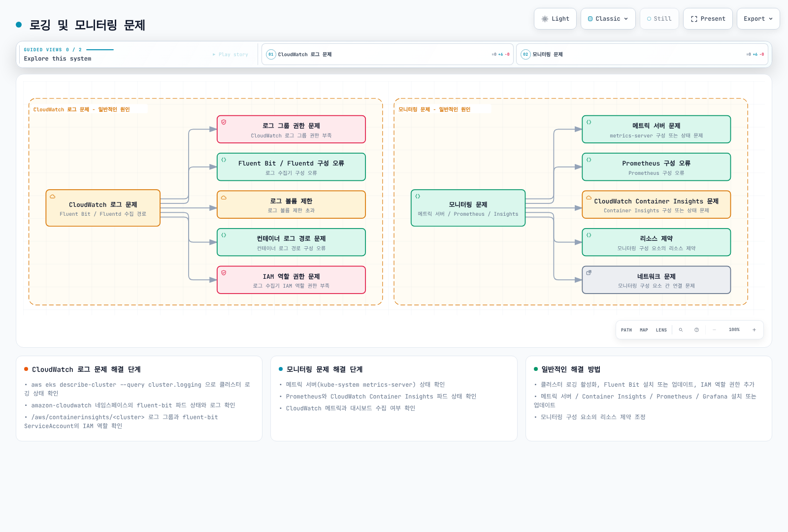
Task: Click group label CloudWatch 로그 문제 - 일반적인 원인
Action: [x=81, y=109]
